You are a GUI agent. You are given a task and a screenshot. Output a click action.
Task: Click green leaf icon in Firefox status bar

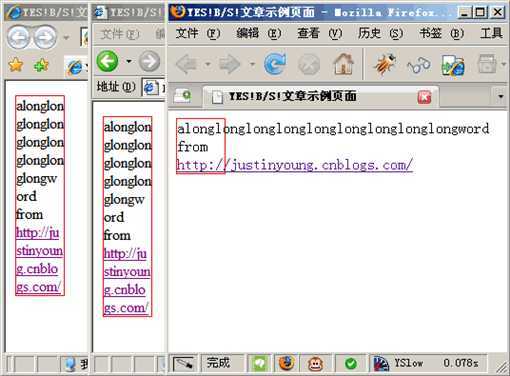point(260,363)
